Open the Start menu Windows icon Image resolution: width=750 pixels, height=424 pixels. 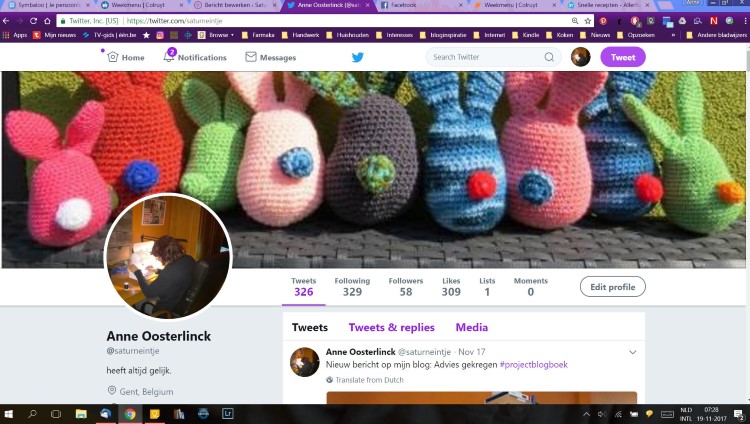[x=10, y=413]
